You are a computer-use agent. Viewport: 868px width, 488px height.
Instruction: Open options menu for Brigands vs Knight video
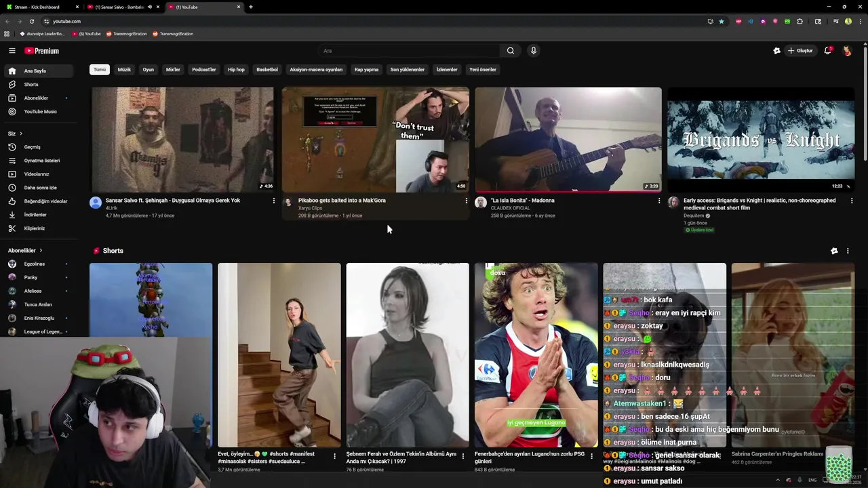coord(851,201)
